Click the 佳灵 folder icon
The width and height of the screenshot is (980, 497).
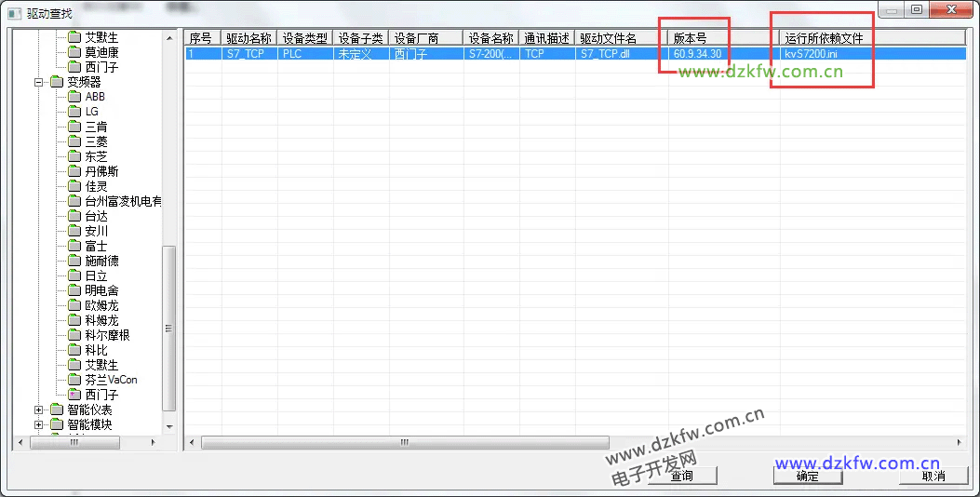74,186
